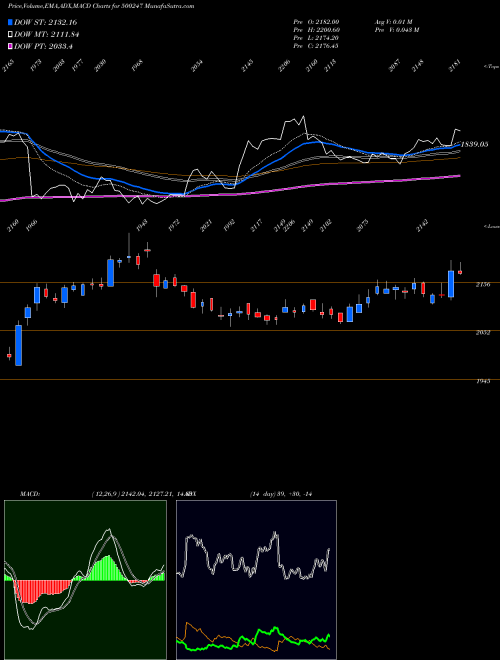The image size is (500, 660).
Task: Select the 'DOW MT: 2111.84' legend text
Action: pyautogui.click(x=47, y=35)
